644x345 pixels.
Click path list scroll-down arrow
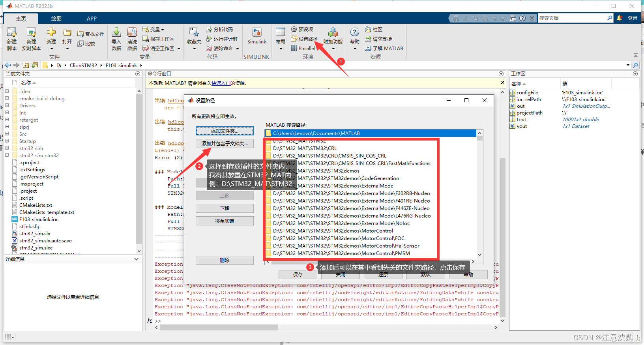click(x=479, y=255)
